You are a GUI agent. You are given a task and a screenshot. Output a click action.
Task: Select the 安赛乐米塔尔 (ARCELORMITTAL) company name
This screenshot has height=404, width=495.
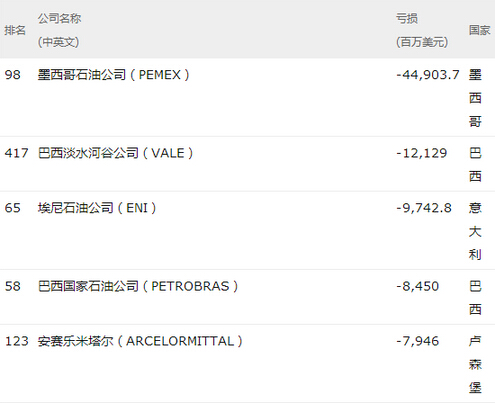click(x=140, y=341)
